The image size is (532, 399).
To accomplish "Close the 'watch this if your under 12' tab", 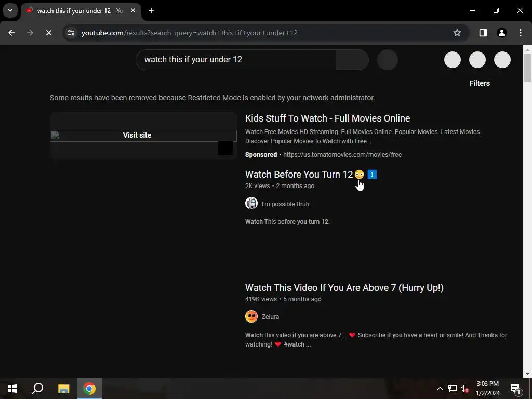I will pyautogui.click(x=133, y=10).
